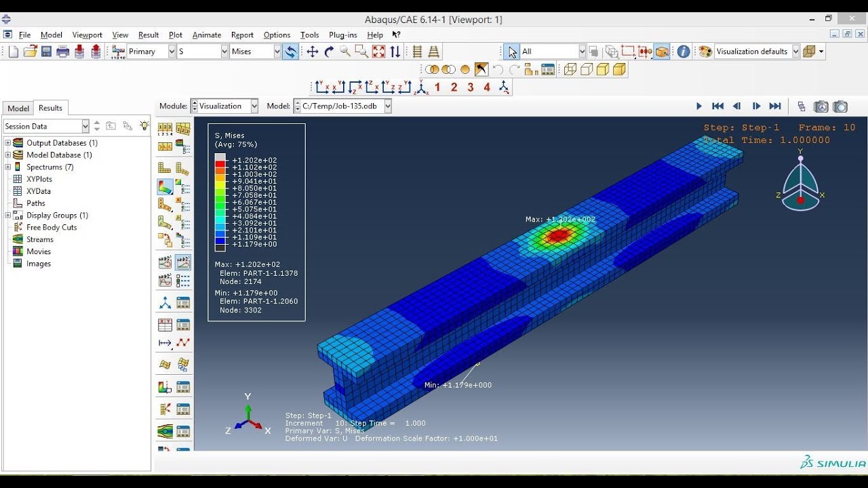This screenshot has height=488, width=868.
Task: Select the wireframe render style cube
Action: pyautogui.click(x=570, y=69)
